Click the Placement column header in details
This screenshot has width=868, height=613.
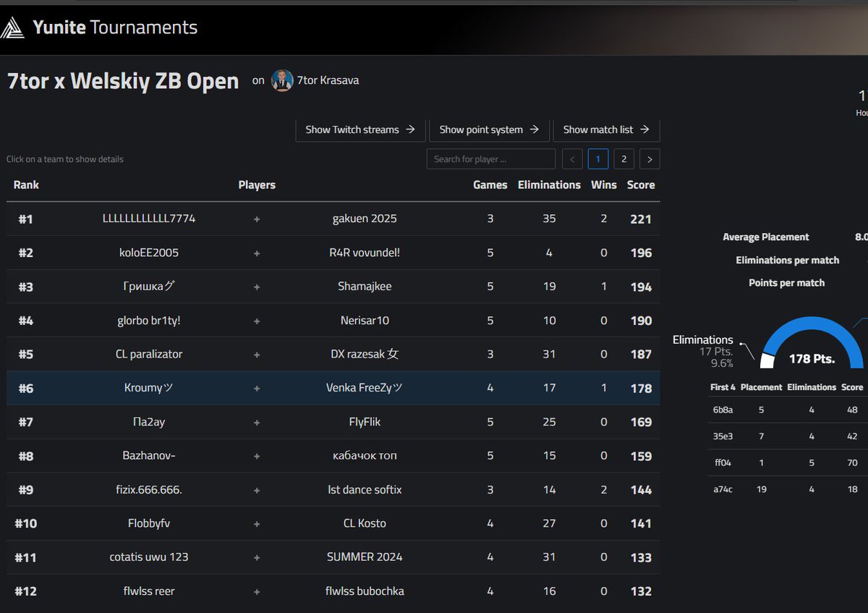pyautogui.click(x=761, y=387)
